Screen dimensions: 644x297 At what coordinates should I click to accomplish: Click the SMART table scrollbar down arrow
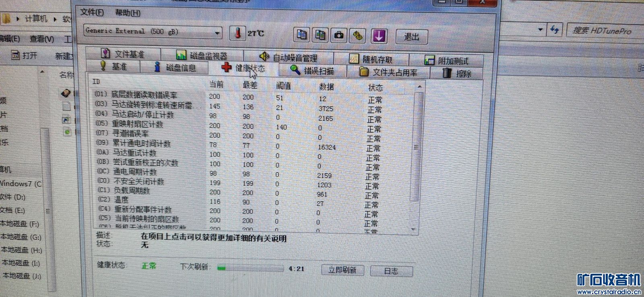click(x=414, y=229)
